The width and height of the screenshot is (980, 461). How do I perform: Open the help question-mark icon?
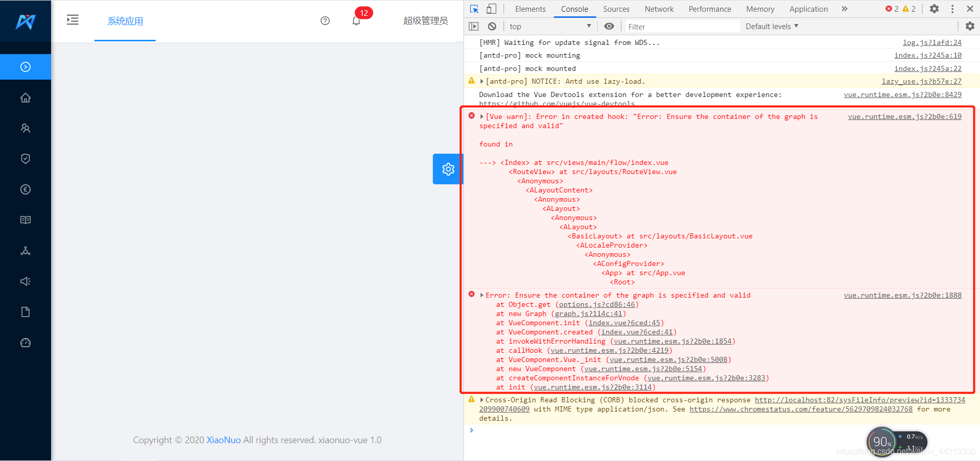325,21
